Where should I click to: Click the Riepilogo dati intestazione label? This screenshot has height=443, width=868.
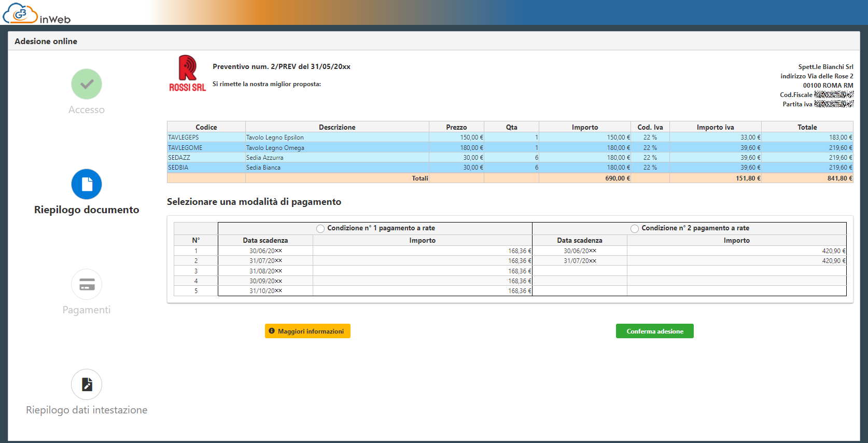pyautogui.click(x=87, y=410)
